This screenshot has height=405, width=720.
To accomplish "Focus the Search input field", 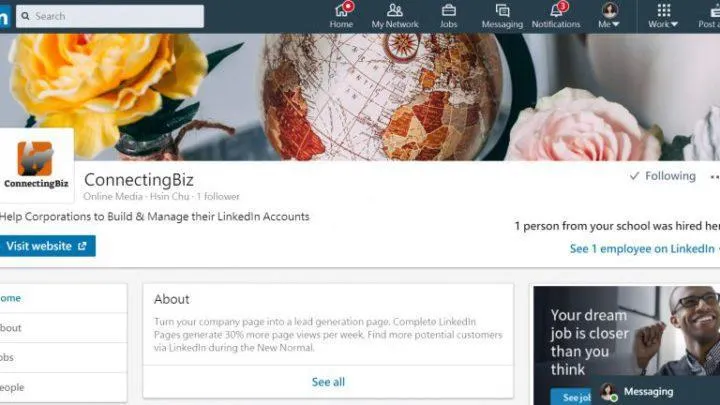I will [x=110, y=16].
